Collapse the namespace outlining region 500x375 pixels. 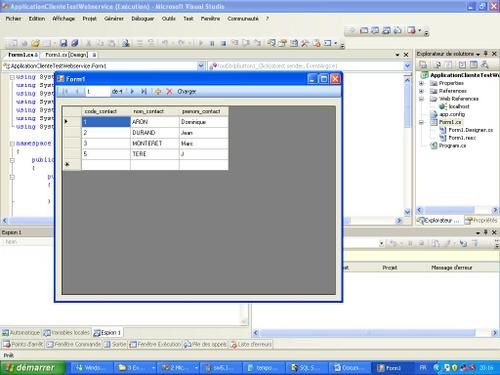(12, 144)
